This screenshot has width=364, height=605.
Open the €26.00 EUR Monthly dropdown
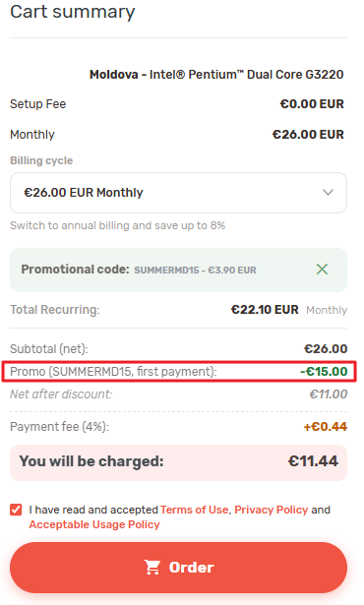point(178,193)
